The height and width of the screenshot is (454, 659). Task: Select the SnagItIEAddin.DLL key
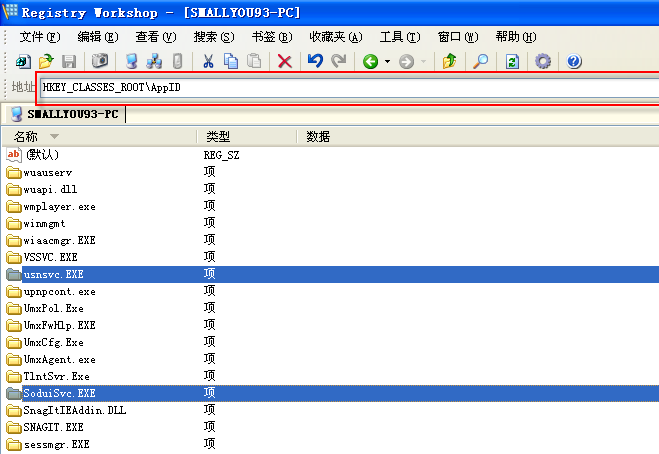(74, 410)
